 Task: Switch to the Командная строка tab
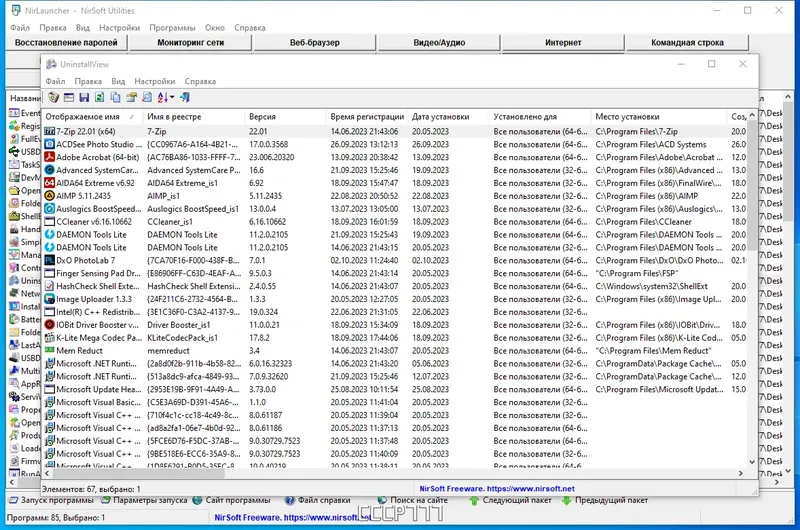tap(687, 43)
